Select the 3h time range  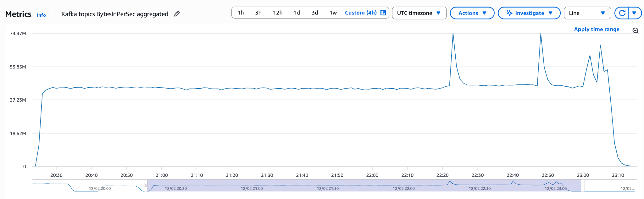pyautogui.click(x=258, y=13)
